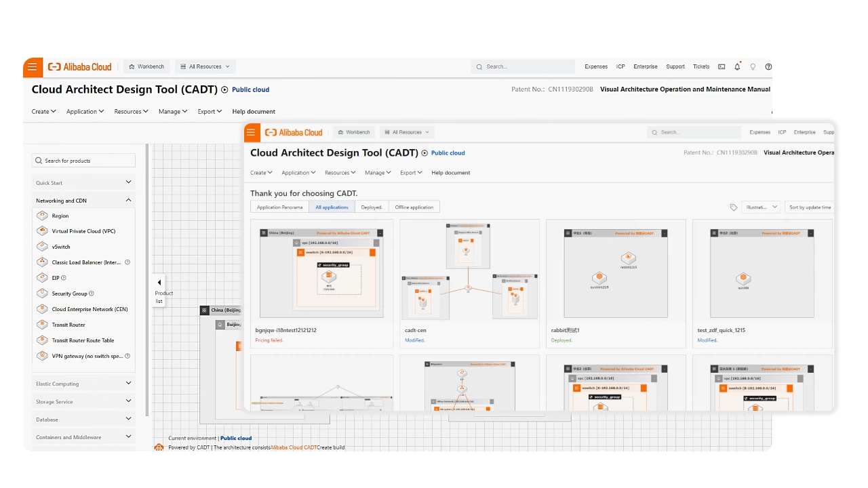Open the Illustration view dropdown

tap(761, 207)
